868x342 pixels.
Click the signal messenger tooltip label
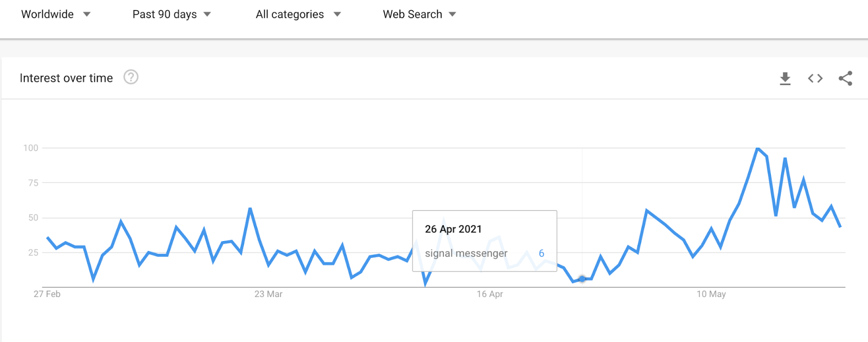(466, 254)
